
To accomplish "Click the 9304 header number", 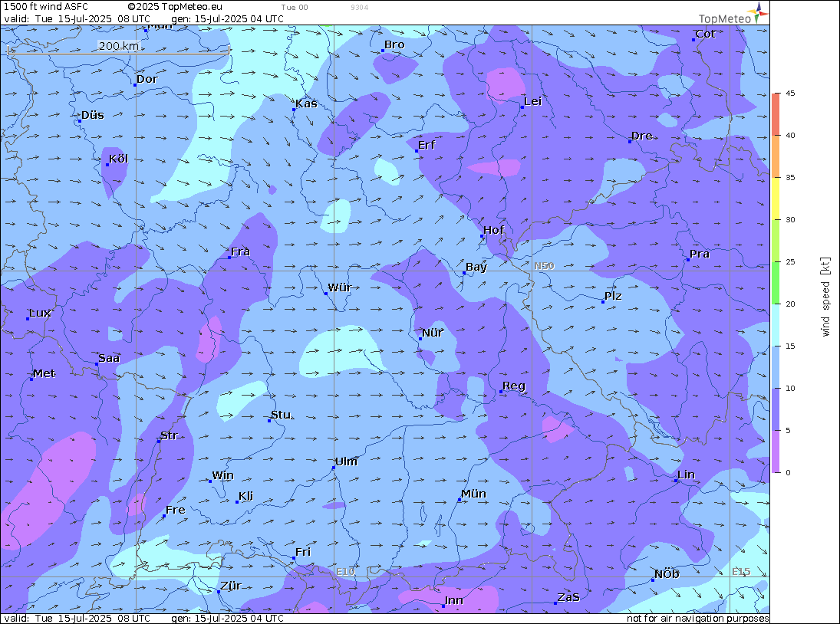I will 360,8.
